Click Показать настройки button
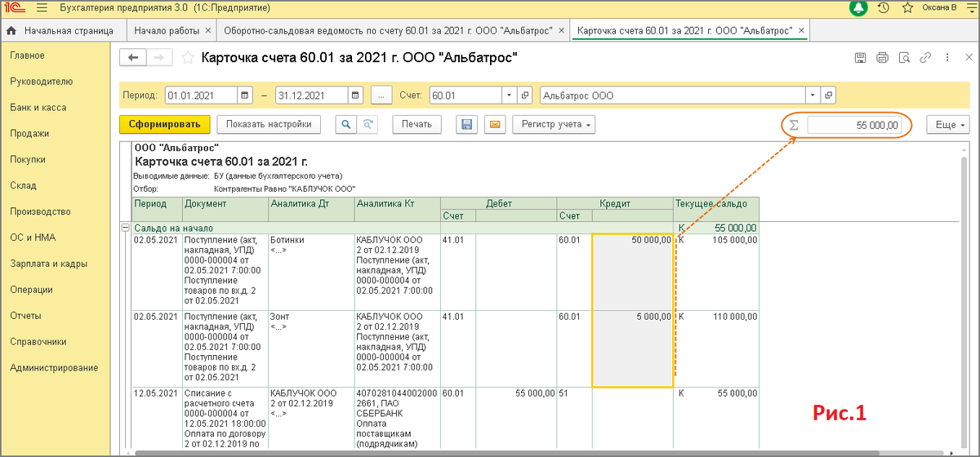 269,124
